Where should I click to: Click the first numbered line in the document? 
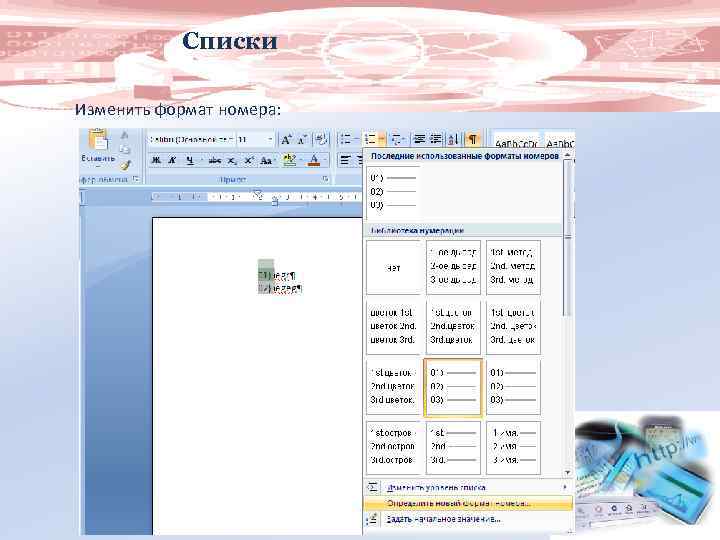276,276
